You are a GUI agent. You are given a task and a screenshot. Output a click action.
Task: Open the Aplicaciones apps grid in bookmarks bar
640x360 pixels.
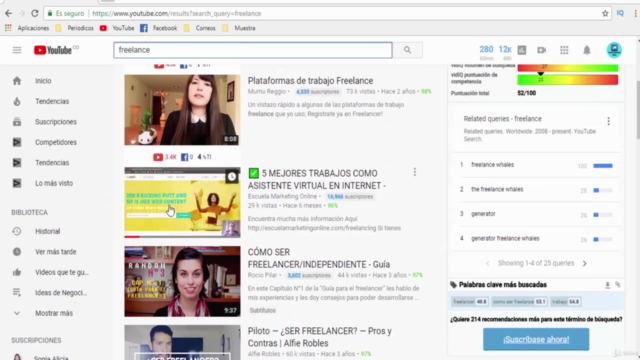point(8,28)
